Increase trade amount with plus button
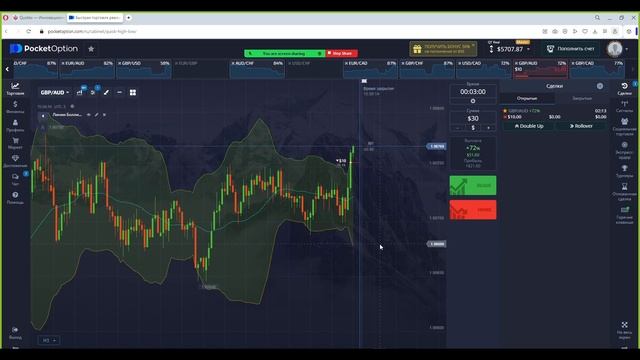The width and height of the screenshot is (640, 360). [x=488, y=128]
